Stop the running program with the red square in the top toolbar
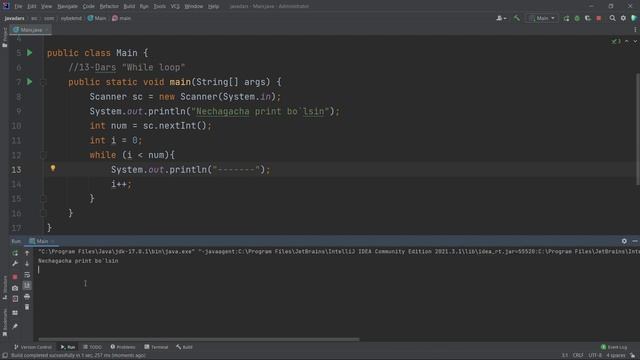This screenshot has height=360, width=640. tap(599, 18)
